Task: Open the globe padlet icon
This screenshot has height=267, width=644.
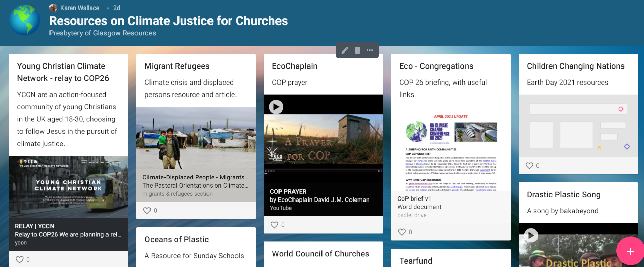Action: coord(25,20)
